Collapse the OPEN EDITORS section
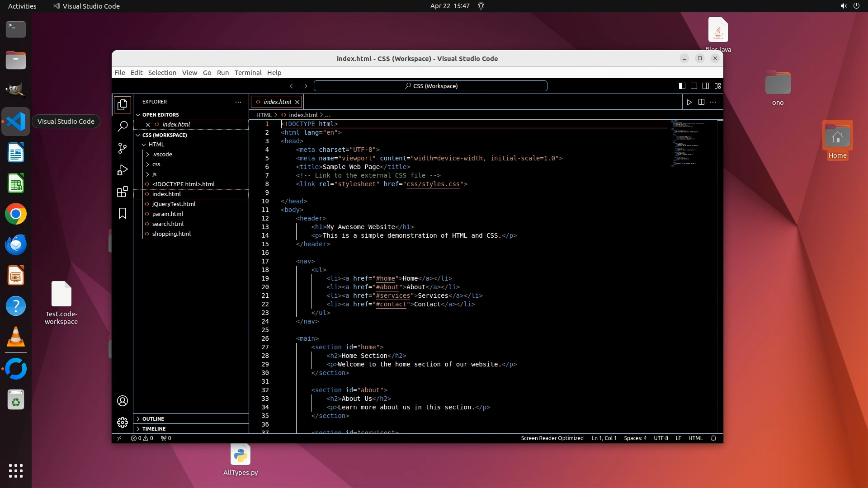 point(160,115)
